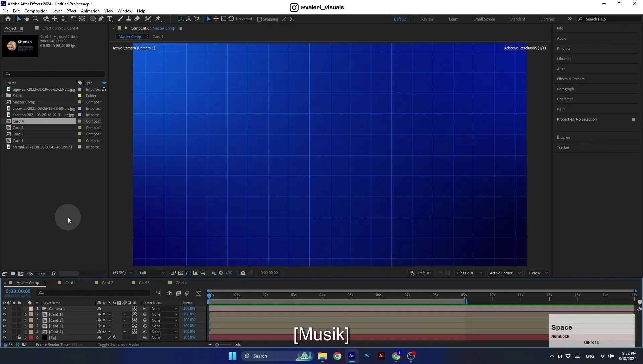Select the Ellipse shape tool
Screen dimensions: 643x364
click(x=93, y=19)
